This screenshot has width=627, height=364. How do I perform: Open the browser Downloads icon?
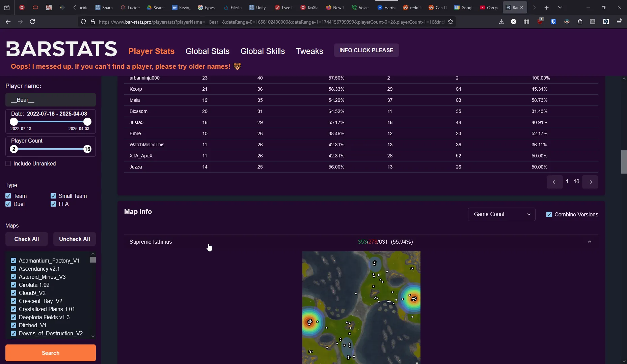click(x=501, y=22)
